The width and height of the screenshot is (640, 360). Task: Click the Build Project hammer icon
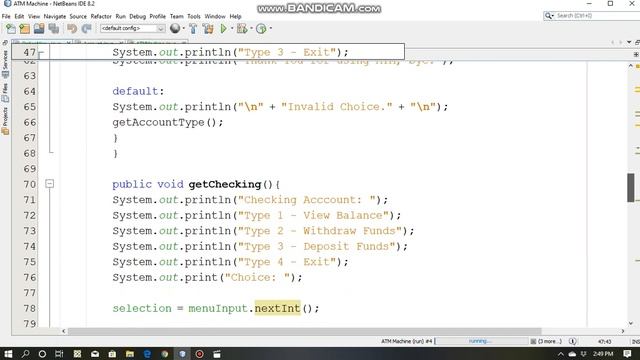coord(193,29)
